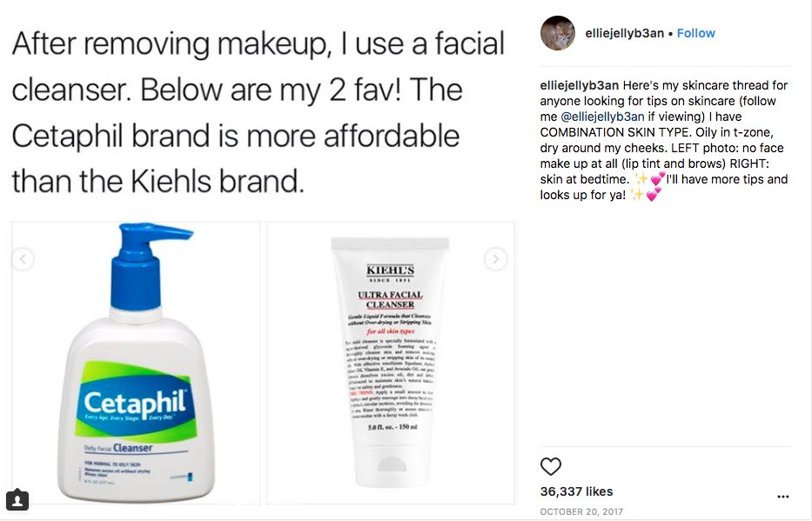Click the tagged people icon
812x521 pixels.
pos(17,500)
